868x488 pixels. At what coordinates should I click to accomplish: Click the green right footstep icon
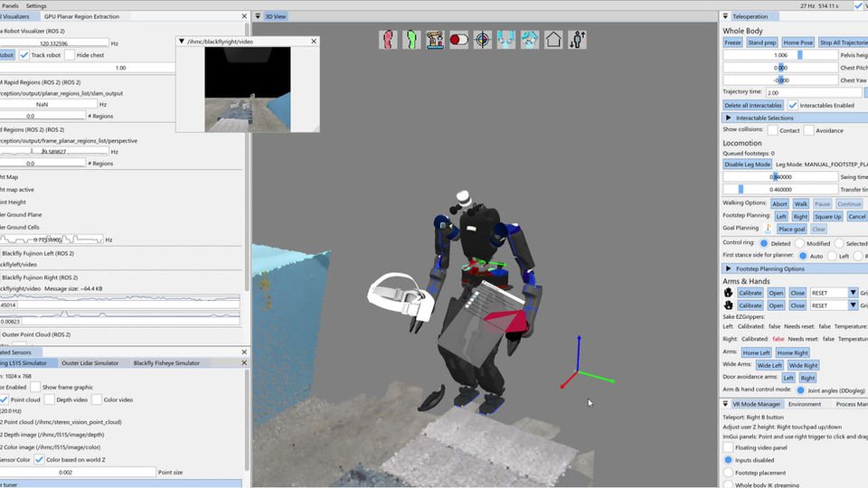pyautogui.click(x=411, y=40)
